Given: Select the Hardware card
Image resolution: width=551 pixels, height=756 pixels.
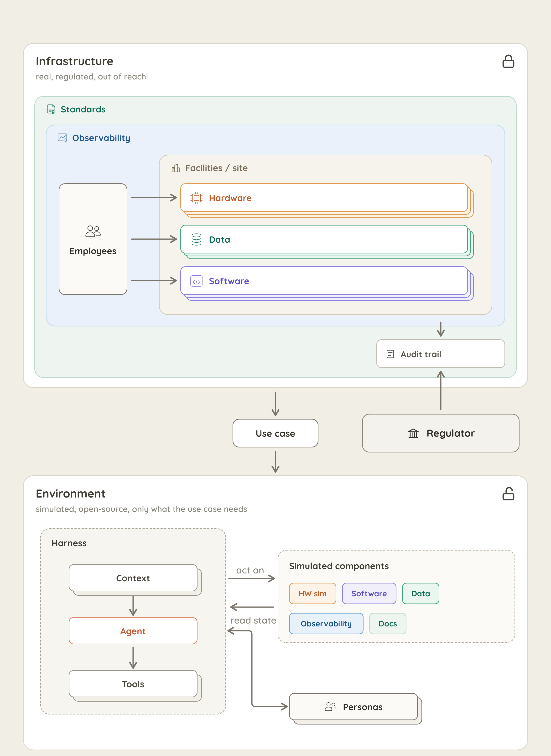Looking at the screenshot, I should click(324, 198).
